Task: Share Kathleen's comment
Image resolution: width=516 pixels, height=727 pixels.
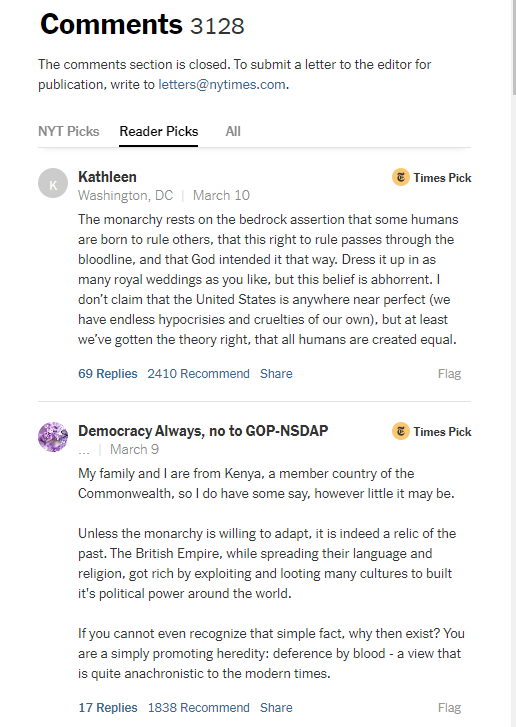Action: (276, 374)
